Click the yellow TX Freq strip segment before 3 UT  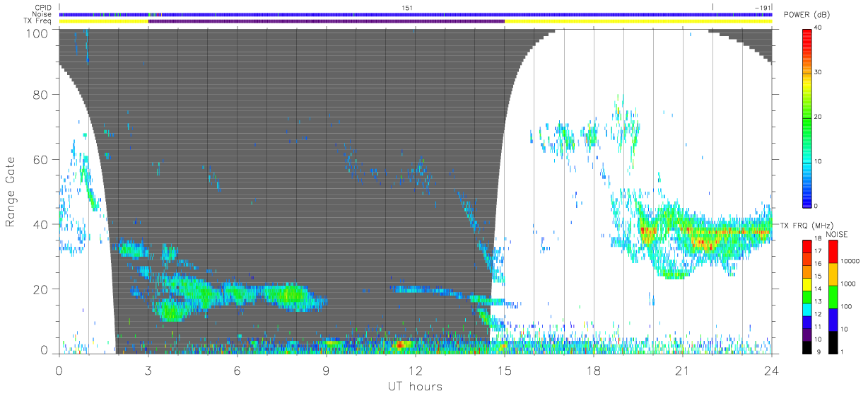click(104, 21)
